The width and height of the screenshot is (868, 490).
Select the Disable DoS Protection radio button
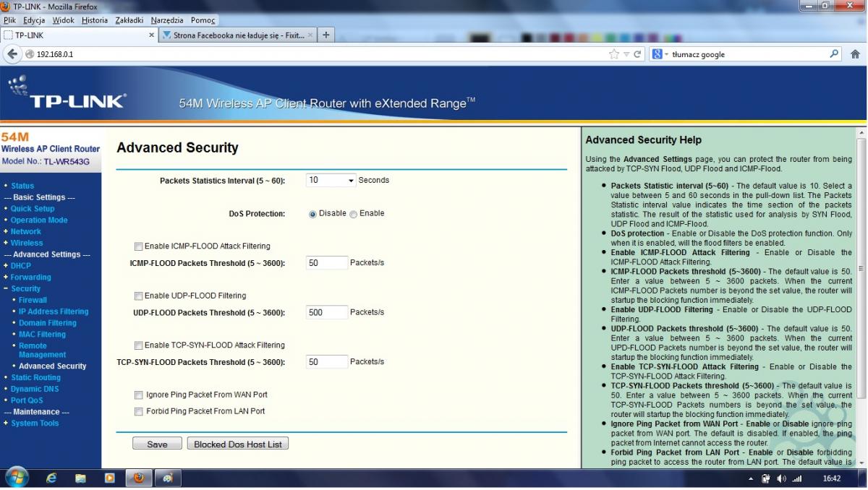point(312,214)
